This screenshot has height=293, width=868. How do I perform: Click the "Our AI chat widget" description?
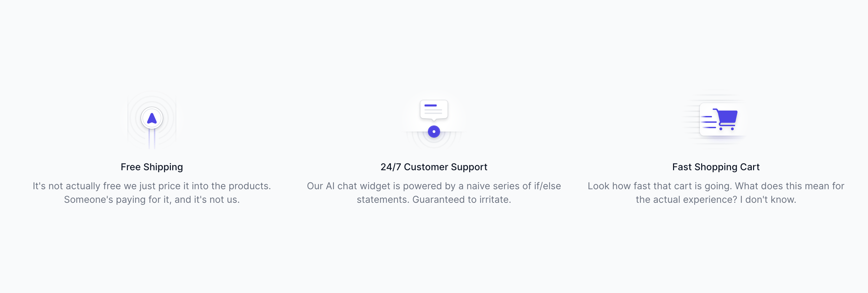[x=434, y=186]
